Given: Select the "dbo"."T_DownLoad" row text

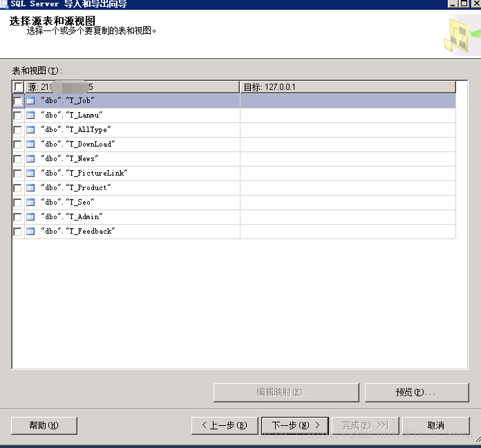Looking at the screenshot, I should (78, 144).
